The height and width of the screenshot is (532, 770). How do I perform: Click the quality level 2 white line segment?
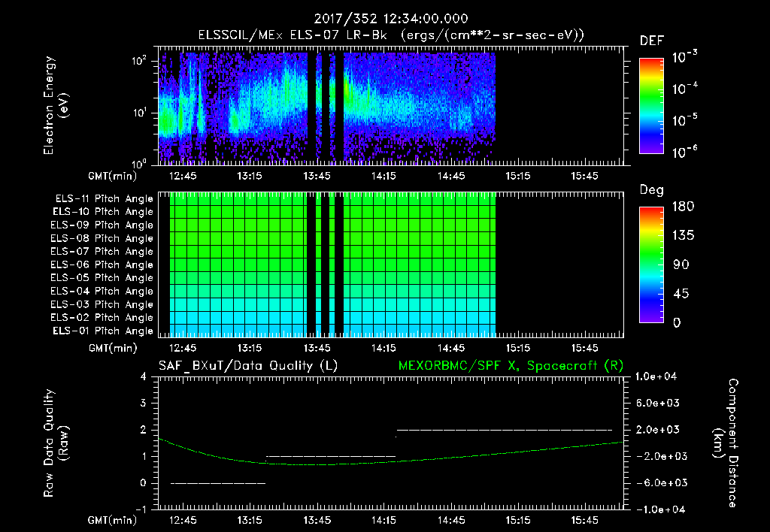[x=505, y=430]
